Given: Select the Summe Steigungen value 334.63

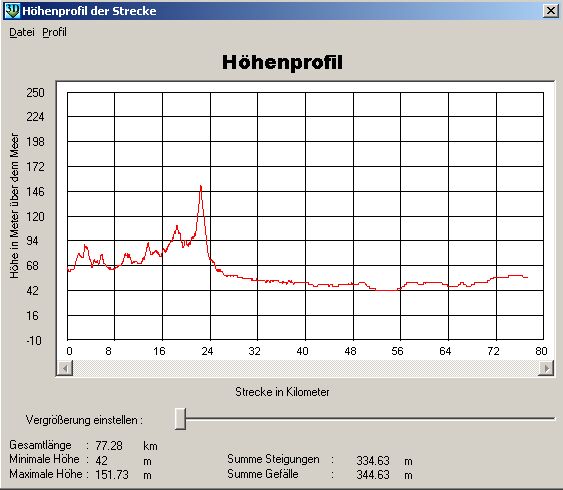Looking at the screenshot, I should 373,460.
